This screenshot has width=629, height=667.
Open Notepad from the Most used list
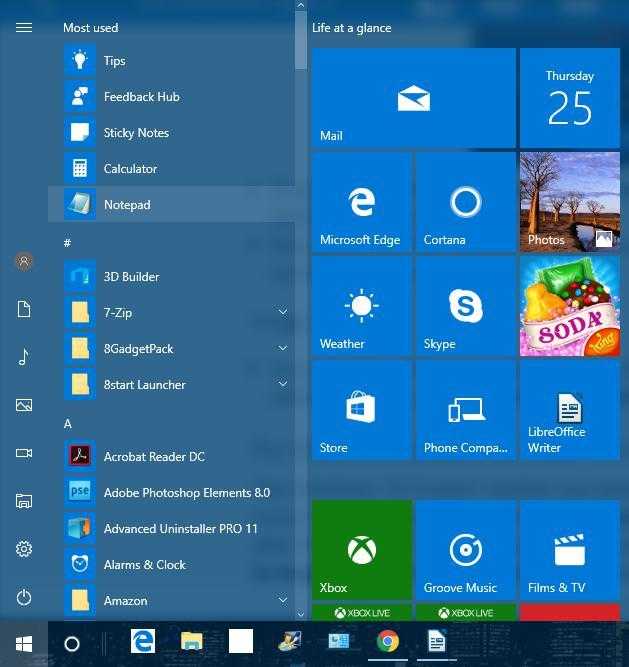(171, 204)
